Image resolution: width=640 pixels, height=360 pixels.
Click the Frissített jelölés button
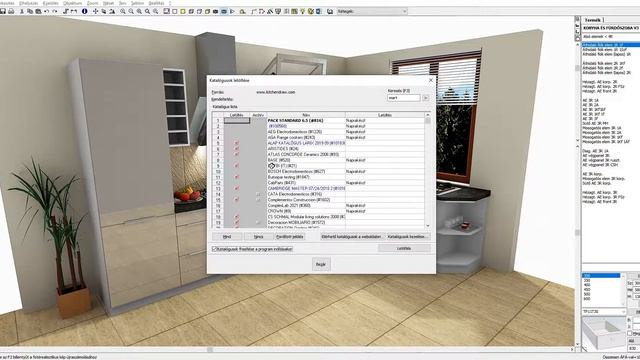(290, 237)
